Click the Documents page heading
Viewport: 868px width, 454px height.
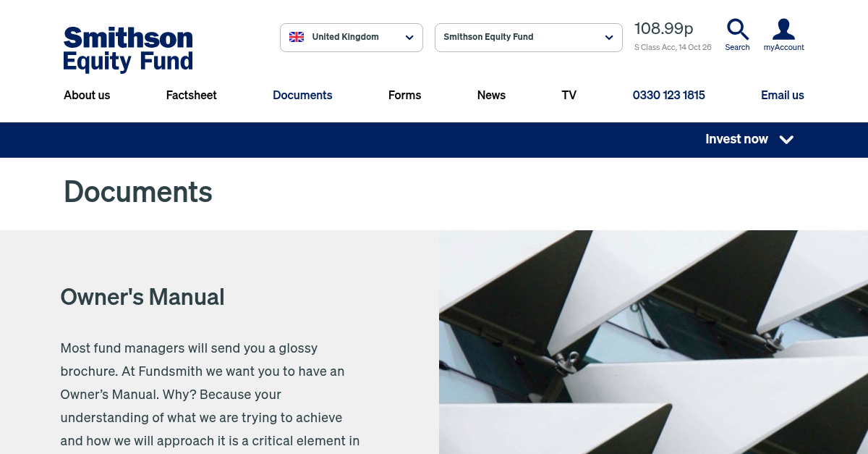(138, 192)
